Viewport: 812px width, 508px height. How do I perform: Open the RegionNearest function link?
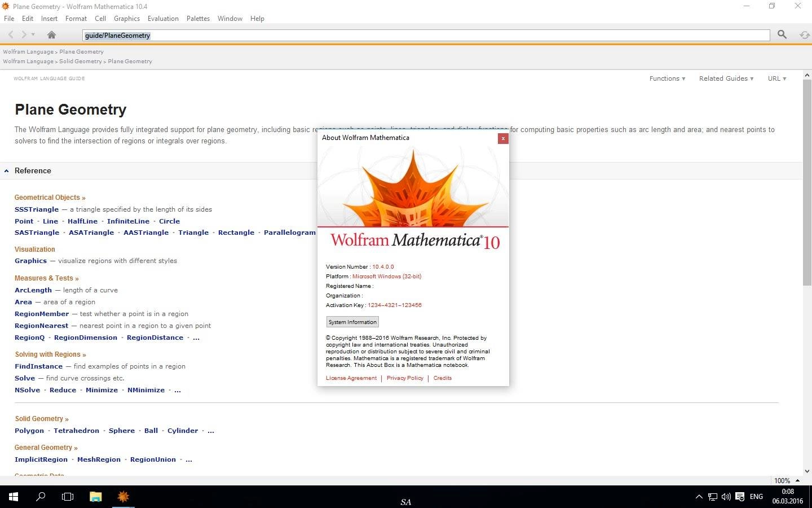point(41,326)
